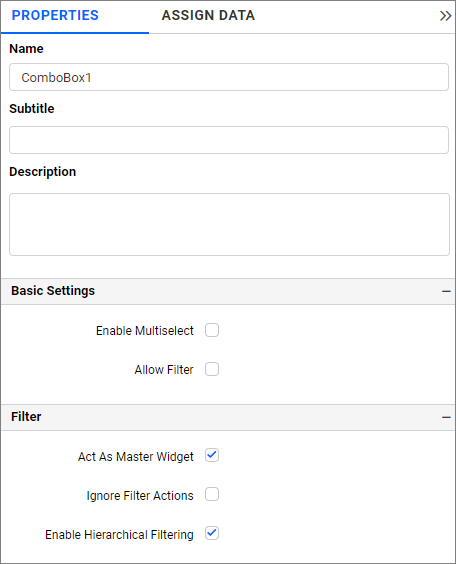The width and height of the screenshot is (456, 564).
Task: Click the Filter section header text
Action: coord(26,417)
